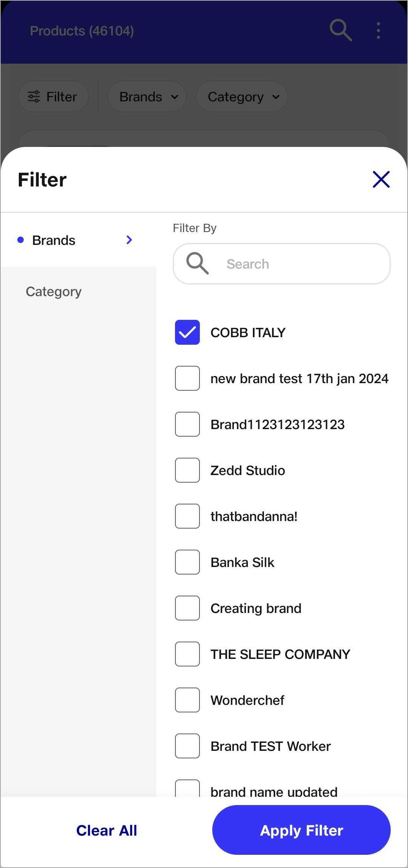This screenshot has width=408, height=868.
Task: Click the chevron arrow next to Brands in the sidebar
Action: pos(129,240)
